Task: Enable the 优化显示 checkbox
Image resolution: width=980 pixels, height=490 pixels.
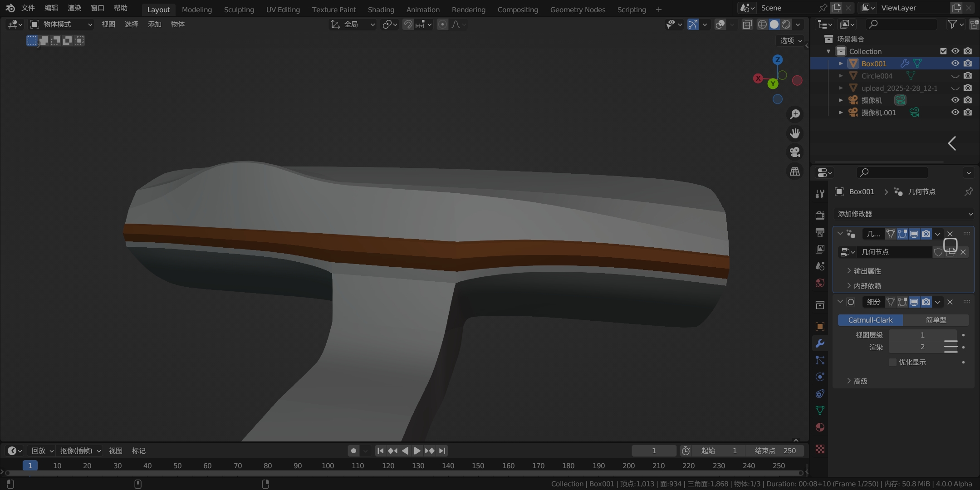Action: pos(892,362)
